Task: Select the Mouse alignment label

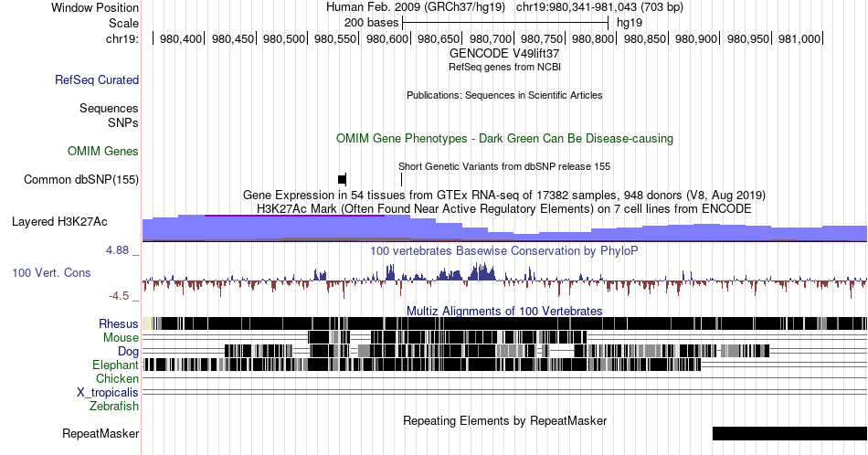Action: pyautogui.click(x=121, y=338)
